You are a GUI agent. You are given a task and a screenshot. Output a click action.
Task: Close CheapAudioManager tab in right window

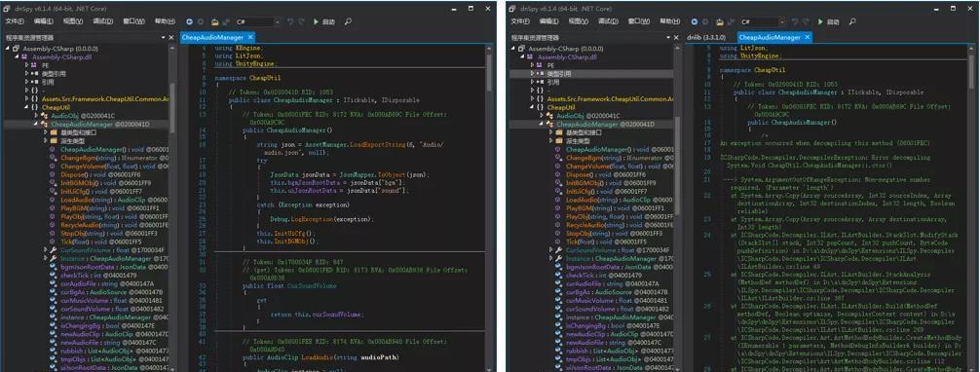807,38
